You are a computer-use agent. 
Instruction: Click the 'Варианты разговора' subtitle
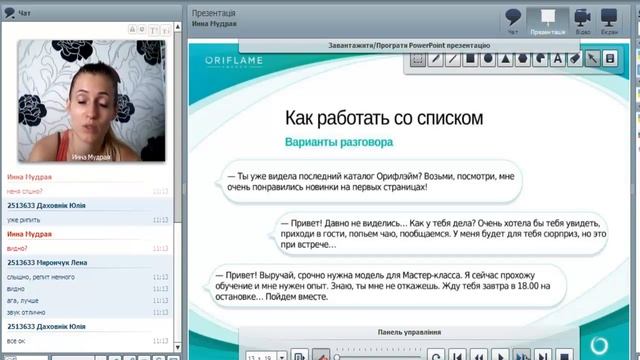[x=339, y=142]
